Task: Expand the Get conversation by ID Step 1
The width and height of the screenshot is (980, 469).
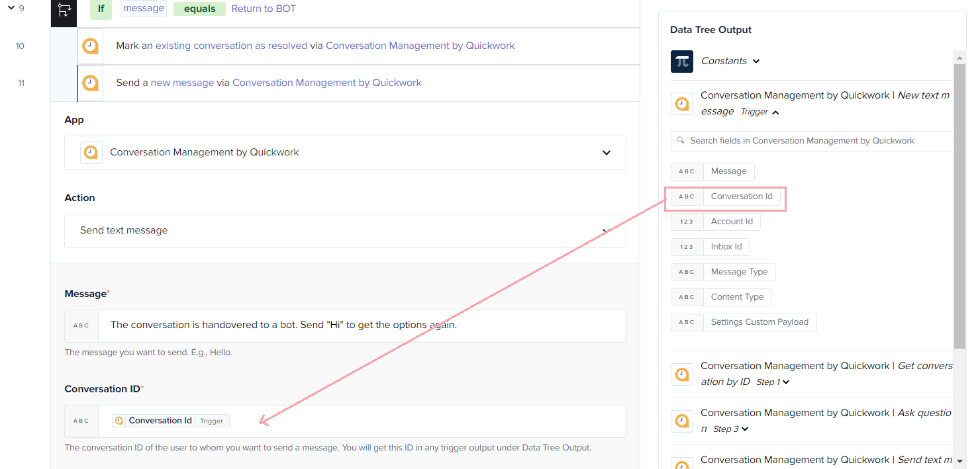Action: (x=786, y=382)
